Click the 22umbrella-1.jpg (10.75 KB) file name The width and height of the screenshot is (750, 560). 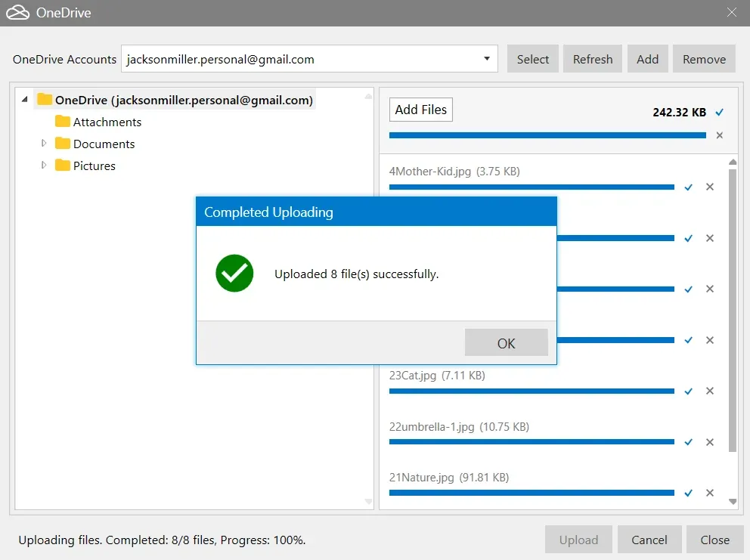[x=459, y=426]
